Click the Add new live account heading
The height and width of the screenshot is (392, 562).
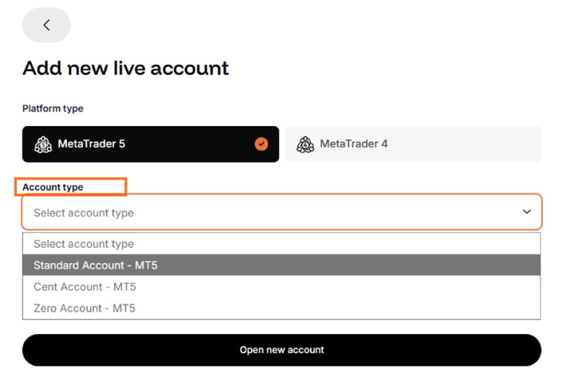(125, 68)
